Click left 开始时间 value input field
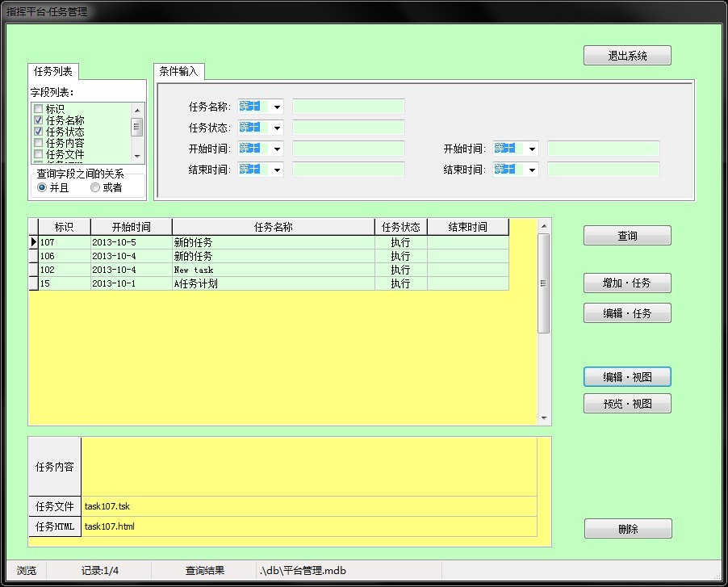Screen dimensions: 728x587 coord(348,149)
